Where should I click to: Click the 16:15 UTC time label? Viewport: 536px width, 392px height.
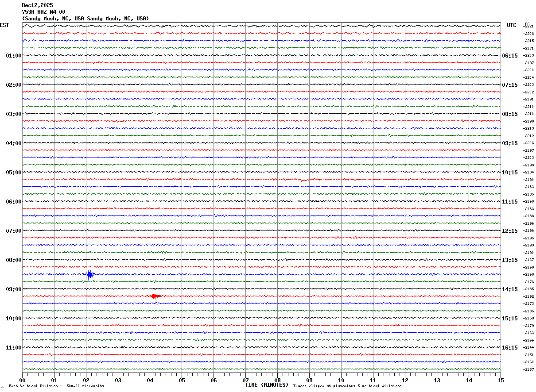coord(509,348)
